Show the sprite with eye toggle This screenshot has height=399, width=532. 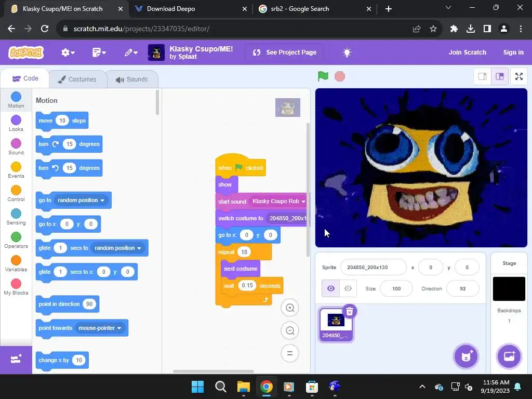pyautogui.click(x=331, y=288)
